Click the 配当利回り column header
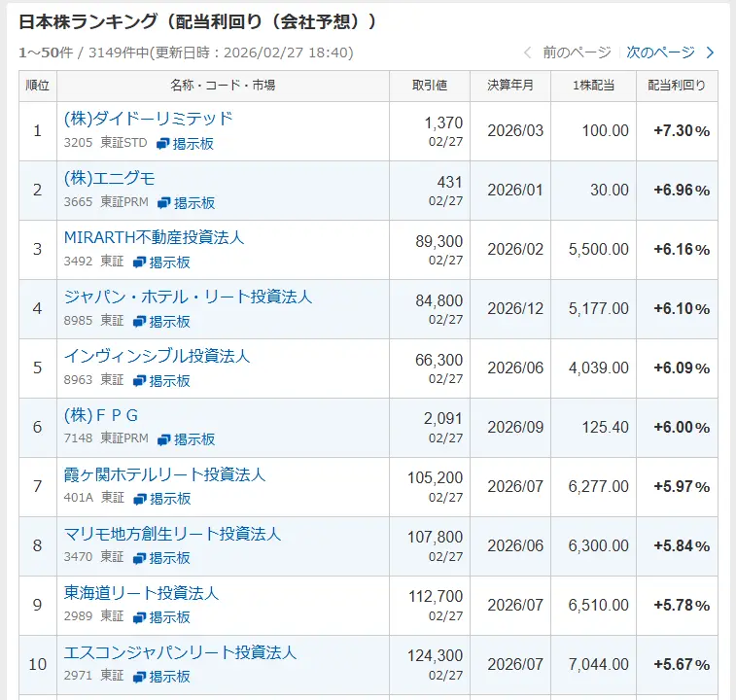 (677, 86)
